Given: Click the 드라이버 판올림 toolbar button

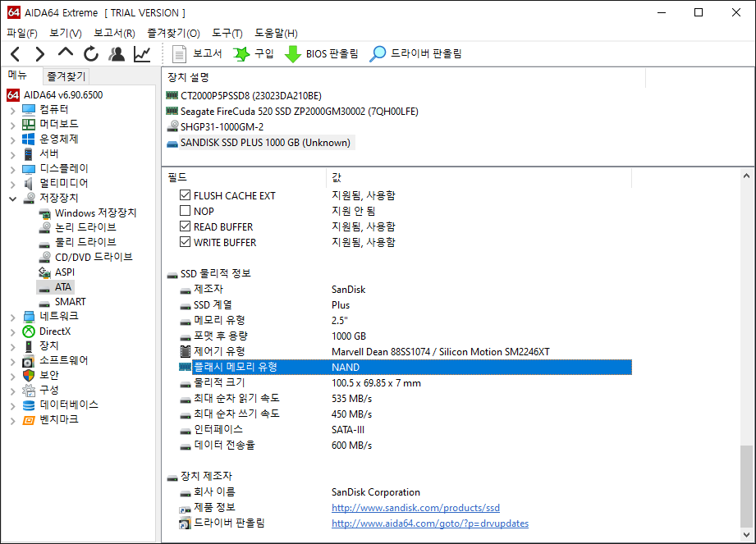Looking at the screenshot, I should click(x=415, y=53).
